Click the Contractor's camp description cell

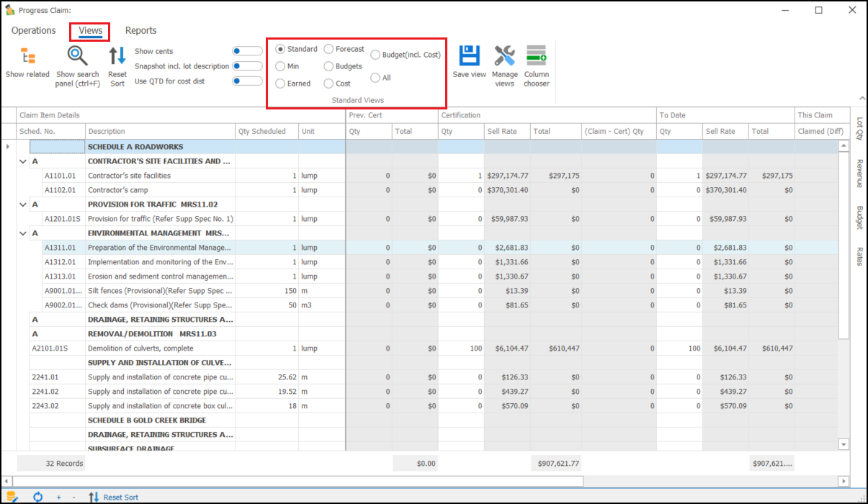click(x=161, y=190)
